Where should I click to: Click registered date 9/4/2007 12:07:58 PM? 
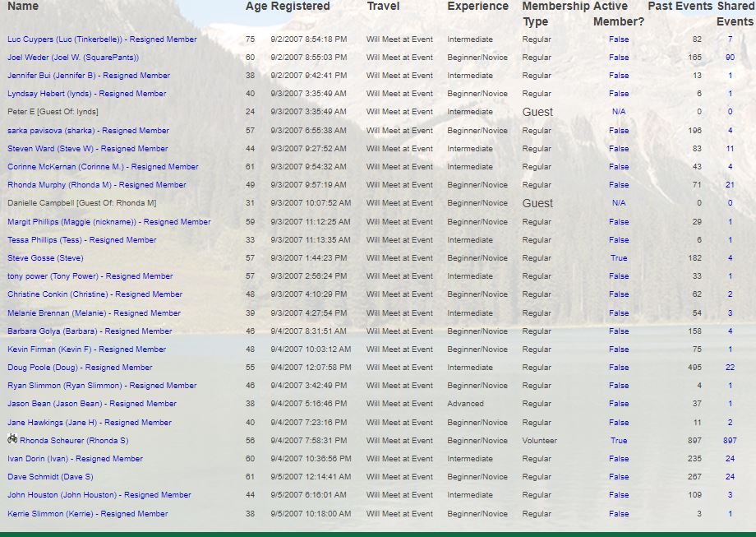click(x=311, y=368)
